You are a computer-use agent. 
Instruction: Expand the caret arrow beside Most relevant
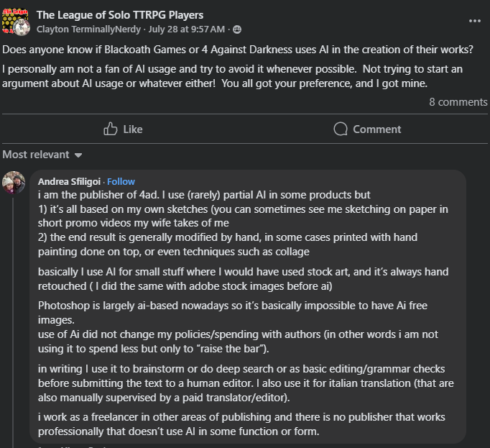[x=78, y=155]
